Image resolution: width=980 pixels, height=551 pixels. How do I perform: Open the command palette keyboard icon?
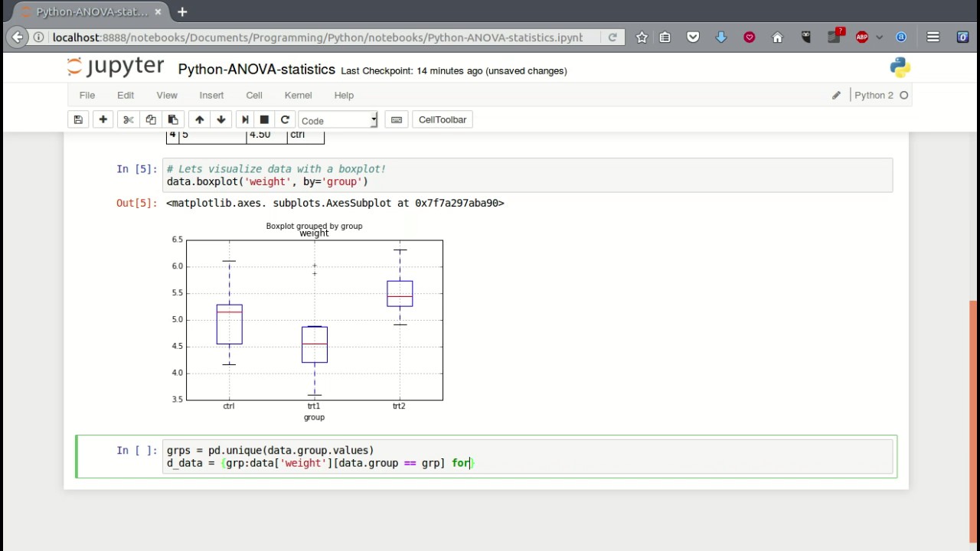click(397, 119)
